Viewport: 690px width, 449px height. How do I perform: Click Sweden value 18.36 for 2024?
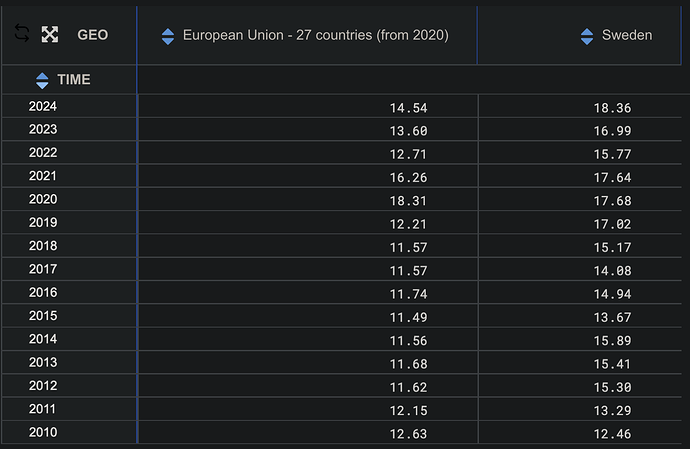pos(612,108)
